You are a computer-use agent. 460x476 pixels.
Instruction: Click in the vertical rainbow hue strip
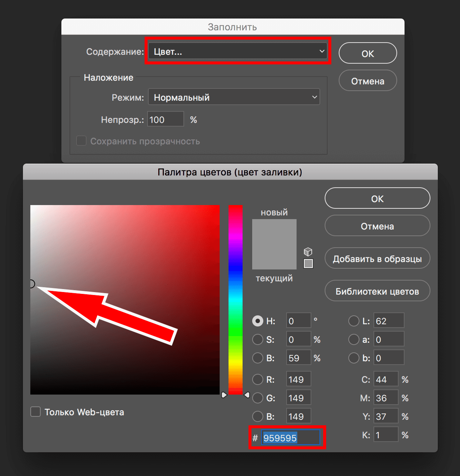click(235, 296)
